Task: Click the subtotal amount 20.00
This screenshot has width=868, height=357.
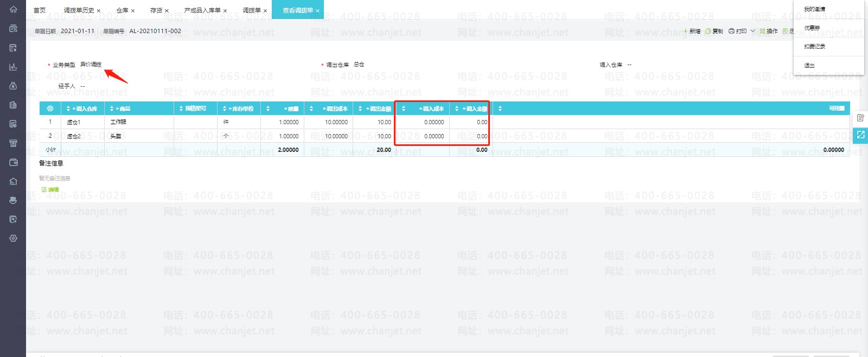Action: click(384, 150)
